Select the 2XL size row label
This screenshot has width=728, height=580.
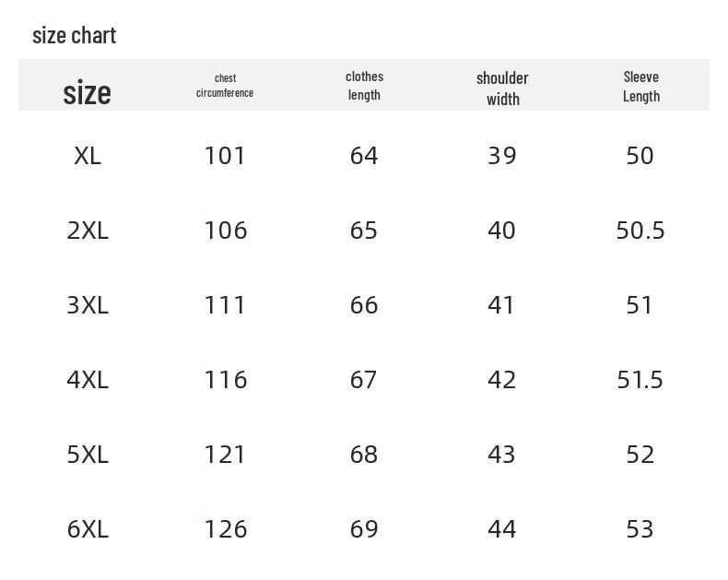88,231
